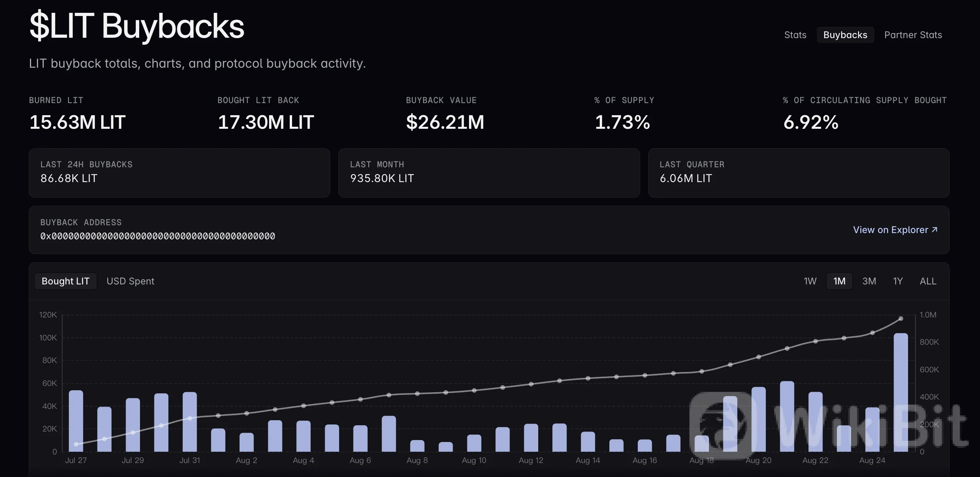Select the active 1M range button
The width and height of the screenshot is (980, 477).
tap(839, 281)
